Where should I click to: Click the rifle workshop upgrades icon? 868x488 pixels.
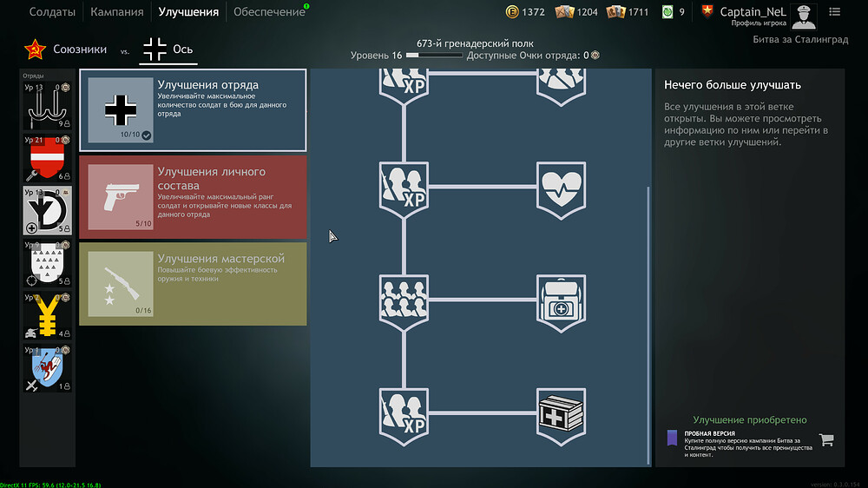pyautogui.click(x=121, y=284)
